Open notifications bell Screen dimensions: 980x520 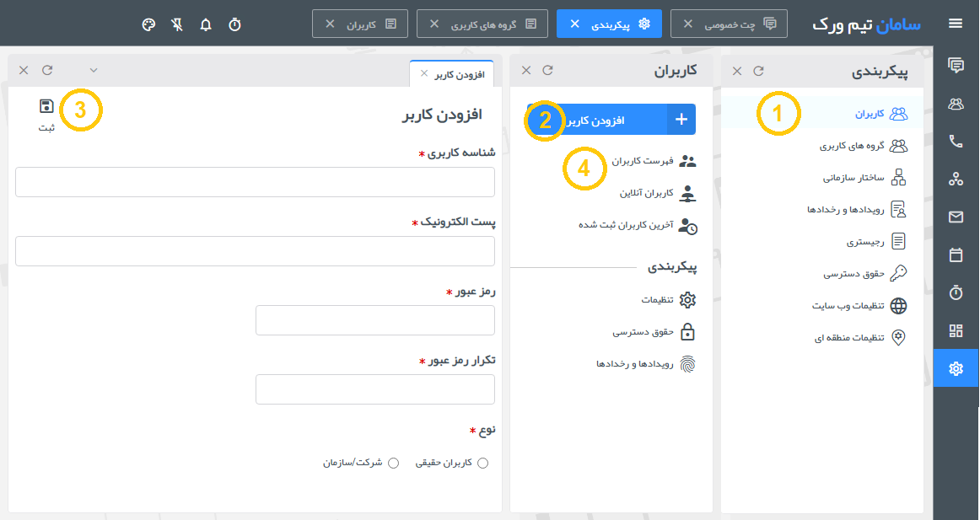(x=206, y=24)
